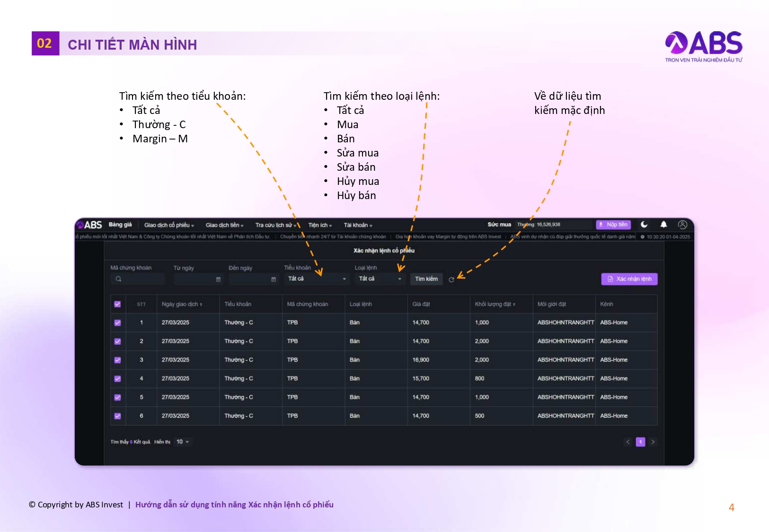Click the refresh icon beside Tìm kiếm
769x532 pixels.
[451, 279]
